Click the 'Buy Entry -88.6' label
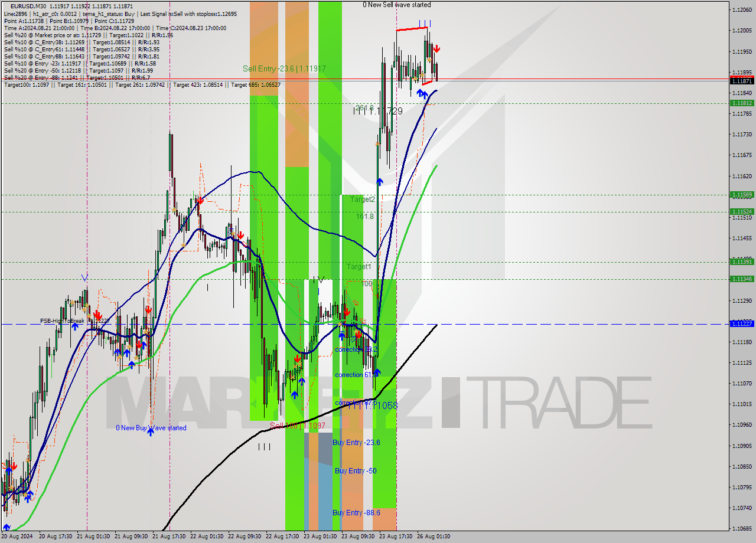 356,513
